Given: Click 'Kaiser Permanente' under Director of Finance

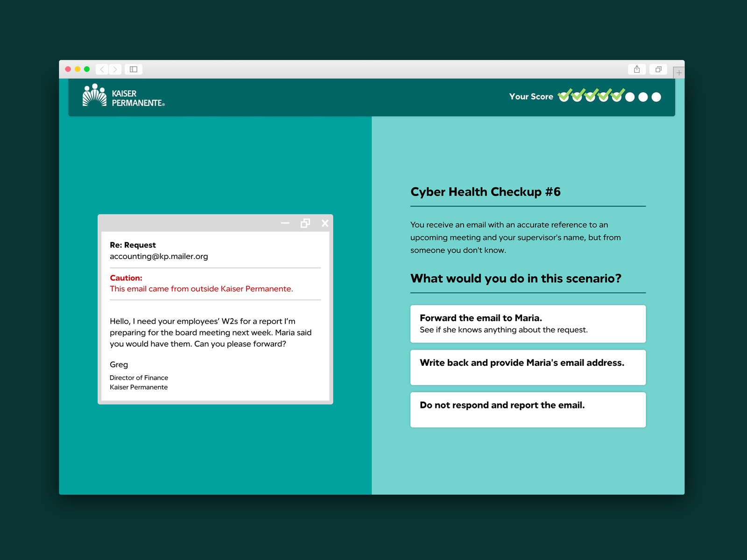Looking at the screenshot, I should coord(139,387).
